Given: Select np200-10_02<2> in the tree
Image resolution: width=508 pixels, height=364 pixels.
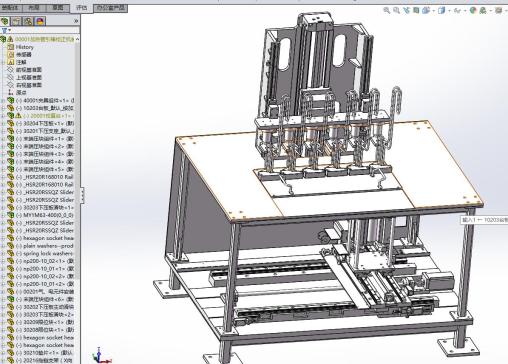Looking at the screenshot, I should coord(45,276).
